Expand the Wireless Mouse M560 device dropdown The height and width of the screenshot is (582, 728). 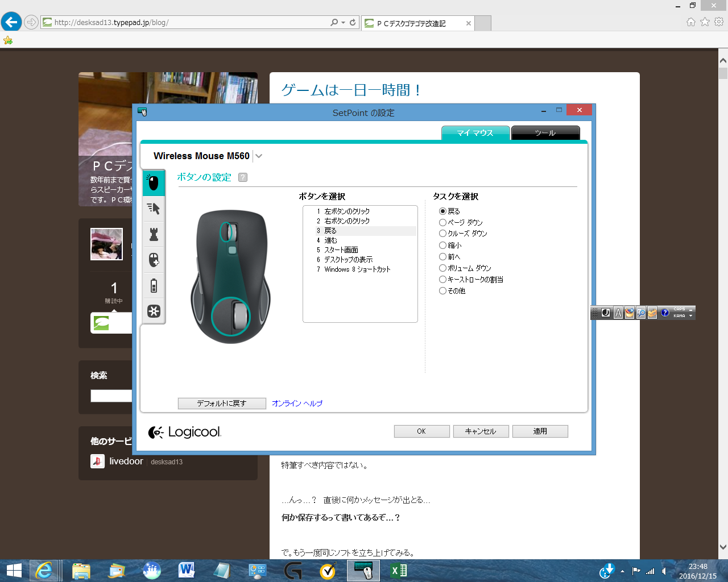tap(259, 156)
